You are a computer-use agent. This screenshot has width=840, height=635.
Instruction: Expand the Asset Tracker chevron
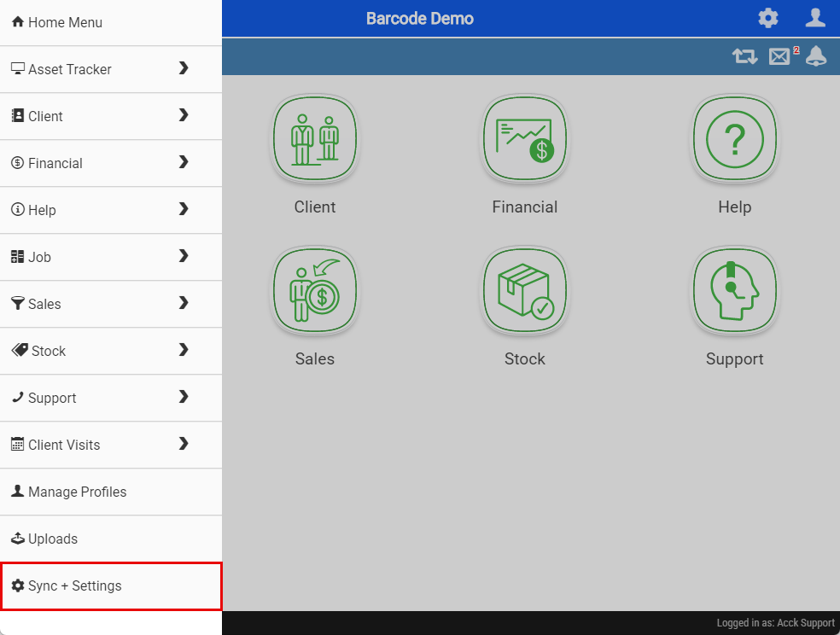(184, 68)
